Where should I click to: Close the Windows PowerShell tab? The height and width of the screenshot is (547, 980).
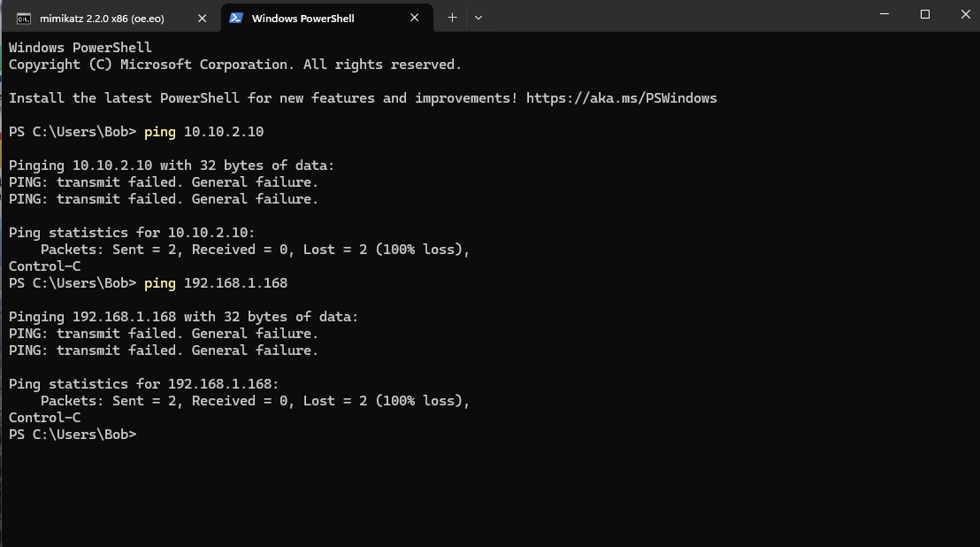point(415,18)
